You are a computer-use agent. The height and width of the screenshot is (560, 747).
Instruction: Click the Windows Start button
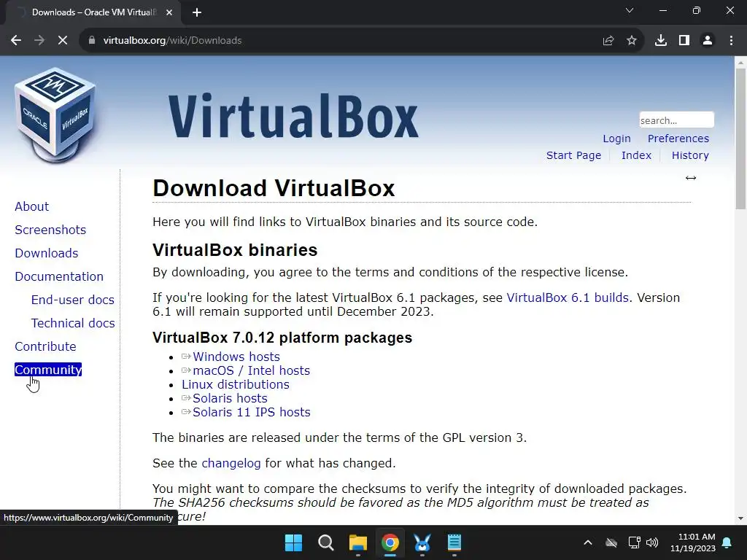coord(293,542)
